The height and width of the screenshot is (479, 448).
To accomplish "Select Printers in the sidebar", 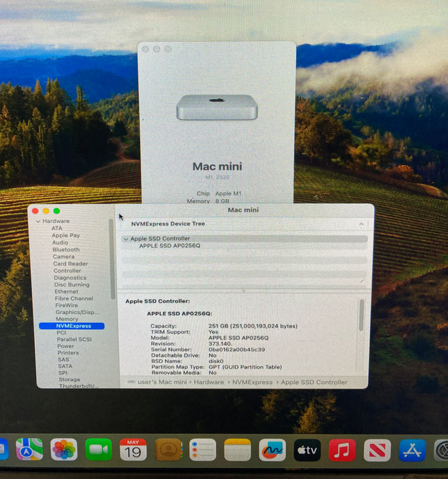I will tap(68, 352).
